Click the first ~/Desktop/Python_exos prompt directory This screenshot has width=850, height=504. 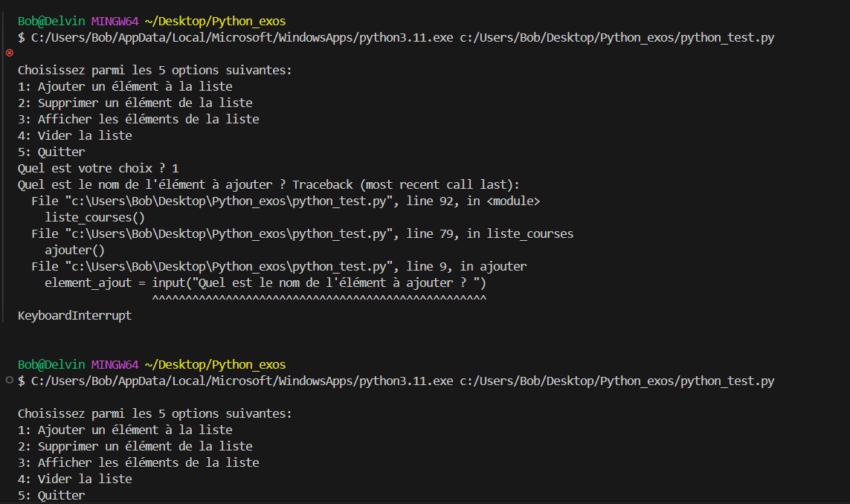[215, 21]
